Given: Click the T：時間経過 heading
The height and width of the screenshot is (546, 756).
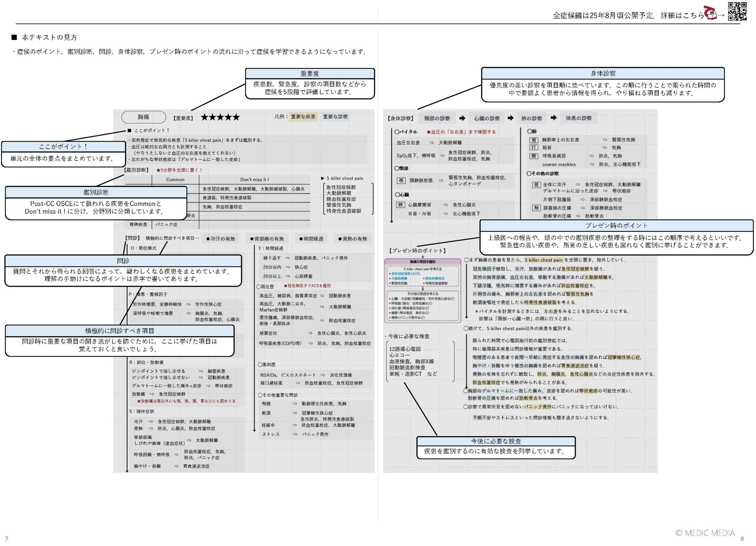Looking at the screenshot, I should pyautogui.click(x=271, y=248).
